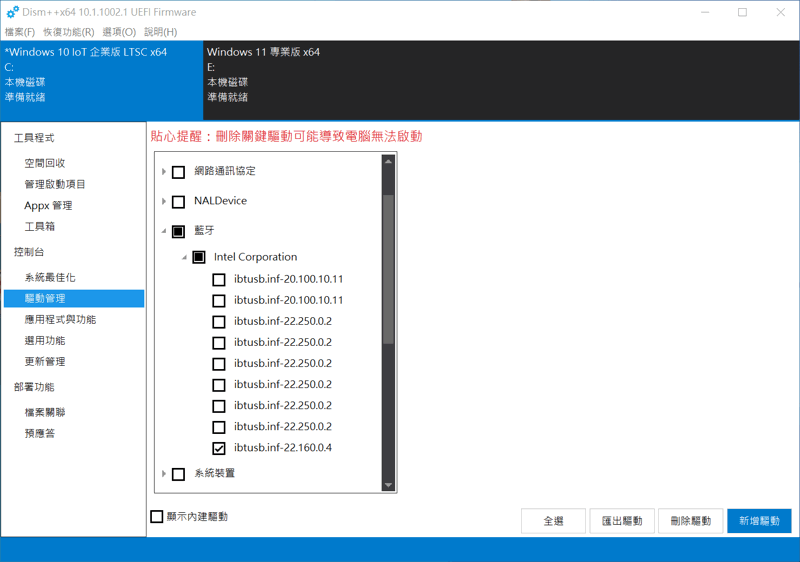Viewport: 800px width, 562px height.
Task: Toggle the 藍牙 category checkbox
Action: coord(179,232)
